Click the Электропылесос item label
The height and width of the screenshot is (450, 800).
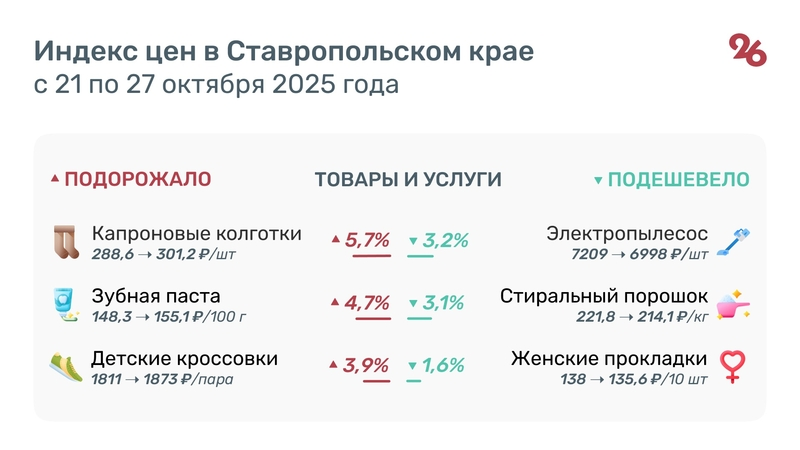(627, 234)
